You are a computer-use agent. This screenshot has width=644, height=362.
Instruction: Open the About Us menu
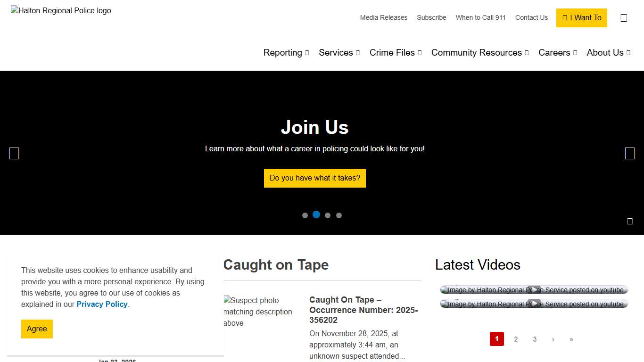pyautogui.click(x=608, y=53)
